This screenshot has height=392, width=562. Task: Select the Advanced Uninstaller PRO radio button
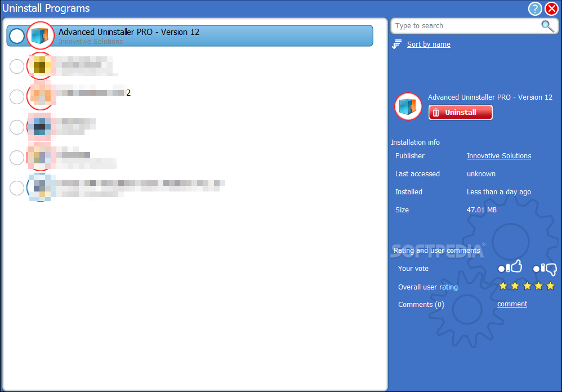[16, 36]
